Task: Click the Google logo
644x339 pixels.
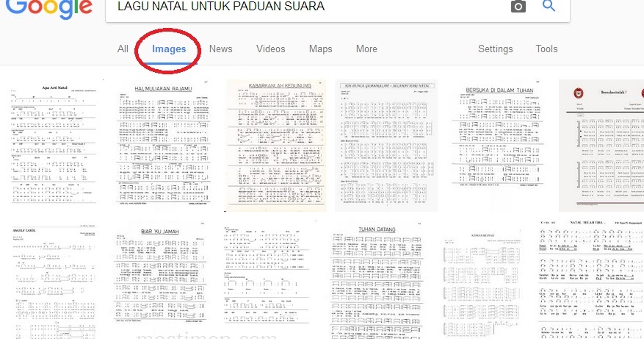Action: [x=49, y=9]
